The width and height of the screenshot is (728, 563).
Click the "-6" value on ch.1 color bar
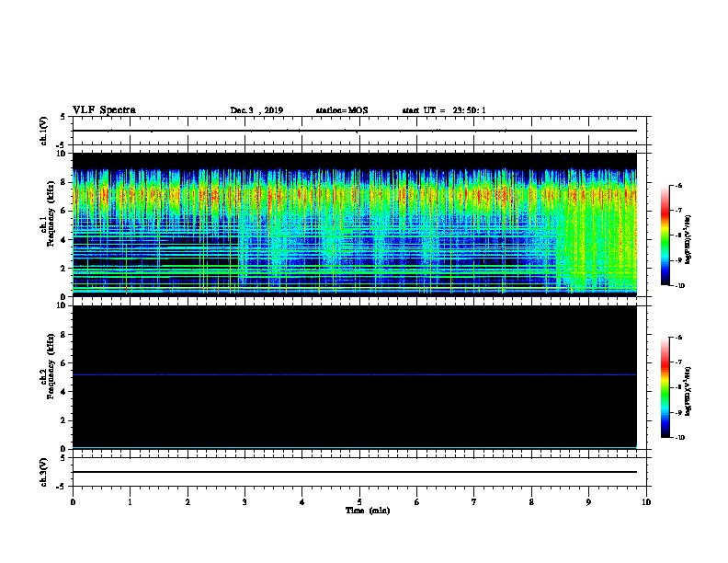(678, 185)
